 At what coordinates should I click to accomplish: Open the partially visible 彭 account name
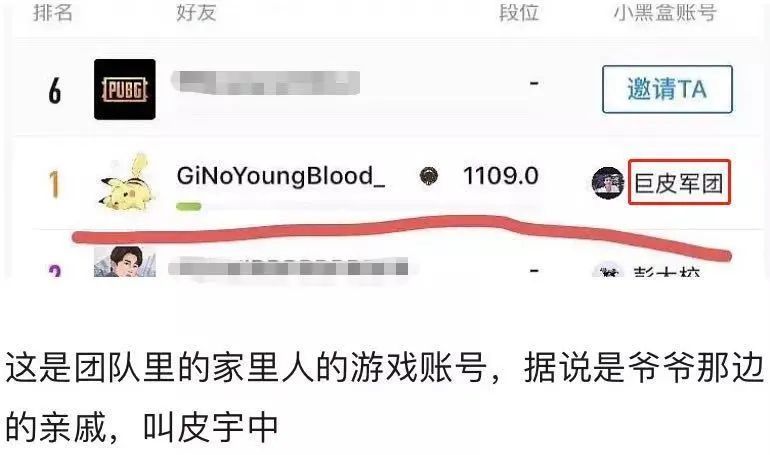coord(666,271)
